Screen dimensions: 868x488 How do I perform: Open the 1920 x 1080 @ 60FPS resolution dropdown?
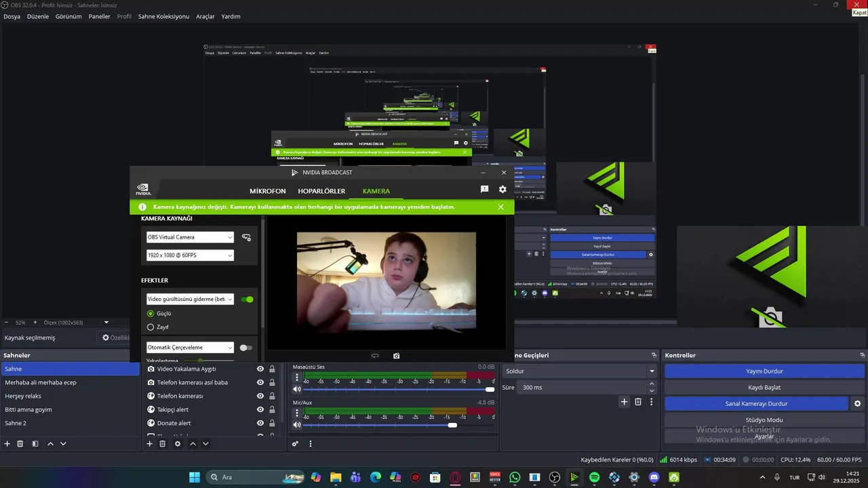click(x=190, y=256)
